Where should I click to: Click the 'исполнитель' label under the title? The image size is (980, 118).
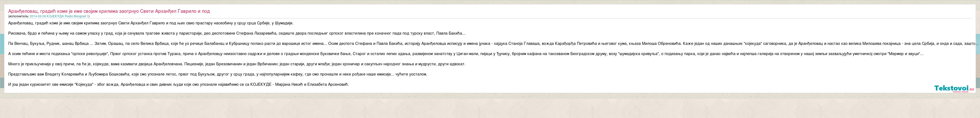coord(18,16)
